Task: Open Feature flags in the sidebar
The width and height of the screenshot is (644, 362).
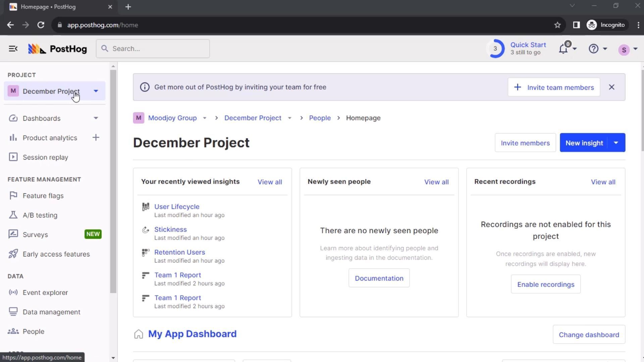Action: [43, 196]
